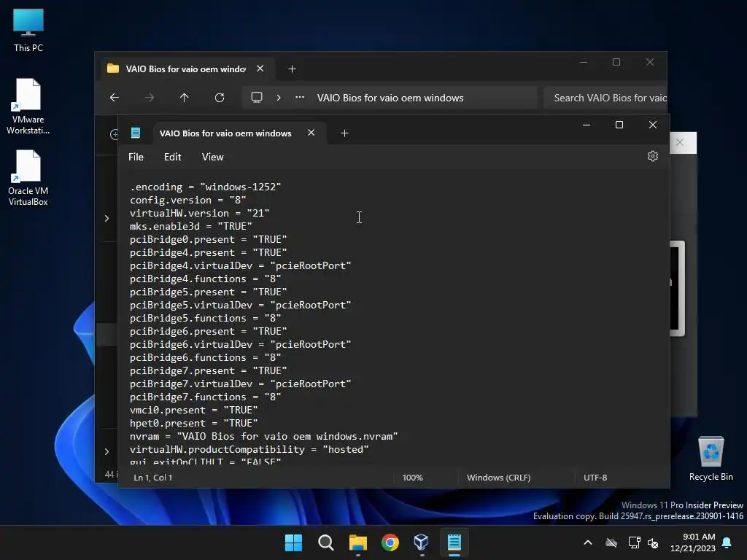The width and height of the screenshot is (747, 560).
Task: Refresh the File Explorer folder
Action: [220, 98]
